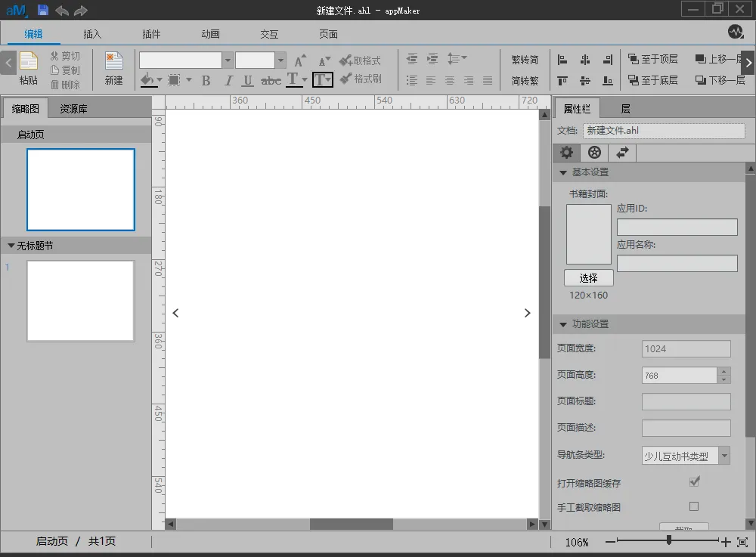
Task: Open fill color dropdown arrow
Action: [x=160, y=80]
